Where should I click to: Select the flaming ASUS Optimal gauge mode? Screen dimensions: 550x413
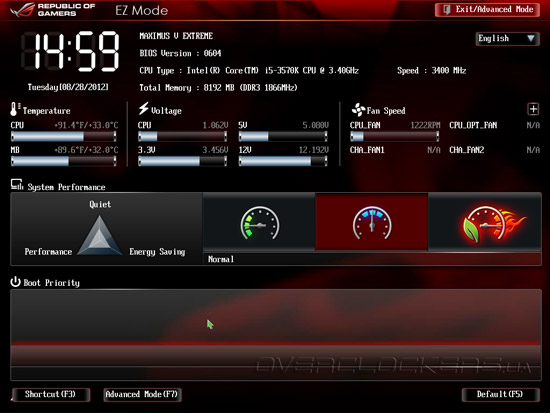pyautogui.click(x=485, y=222)
